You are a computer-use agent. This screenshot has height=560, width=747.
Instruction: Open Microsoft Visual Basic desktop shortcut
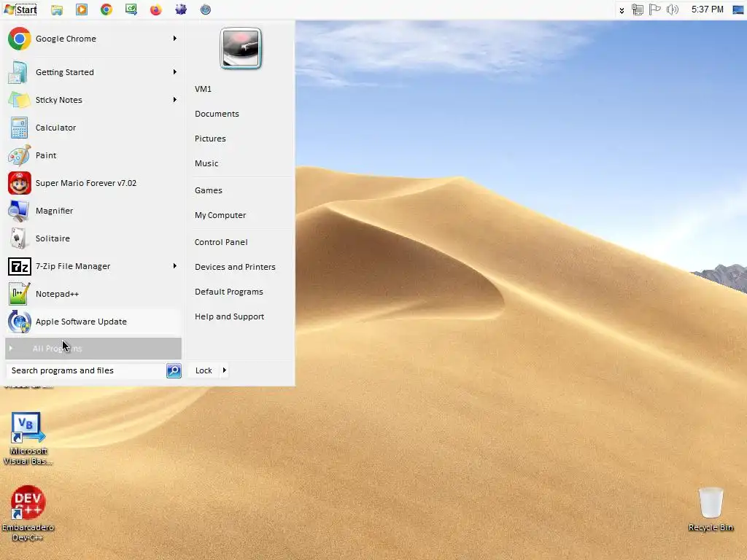point(28,438)
